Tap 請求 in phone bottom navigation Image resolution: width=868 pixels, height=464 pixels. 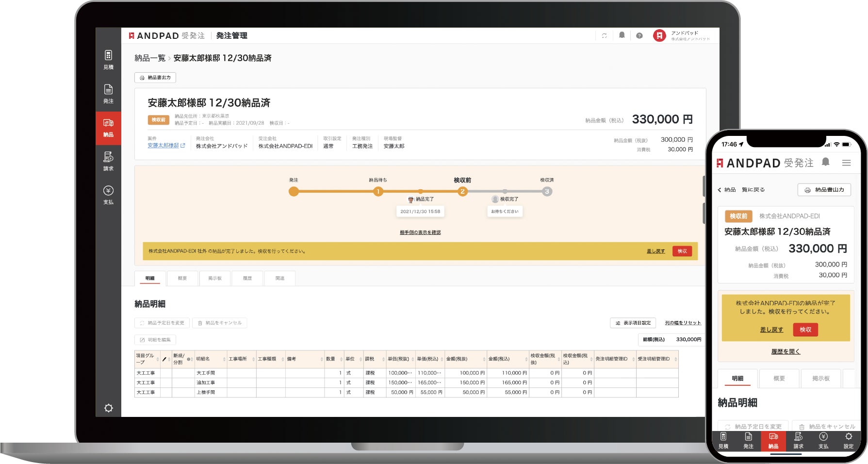click(x=799, y=441)
